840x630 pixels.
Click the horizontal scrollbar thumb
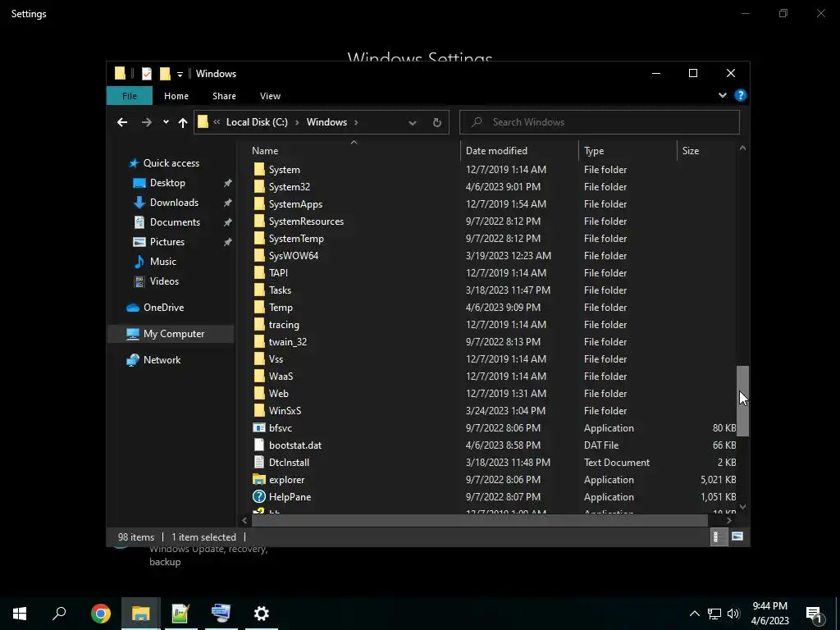pyautogui.click(x=479, y=519)
